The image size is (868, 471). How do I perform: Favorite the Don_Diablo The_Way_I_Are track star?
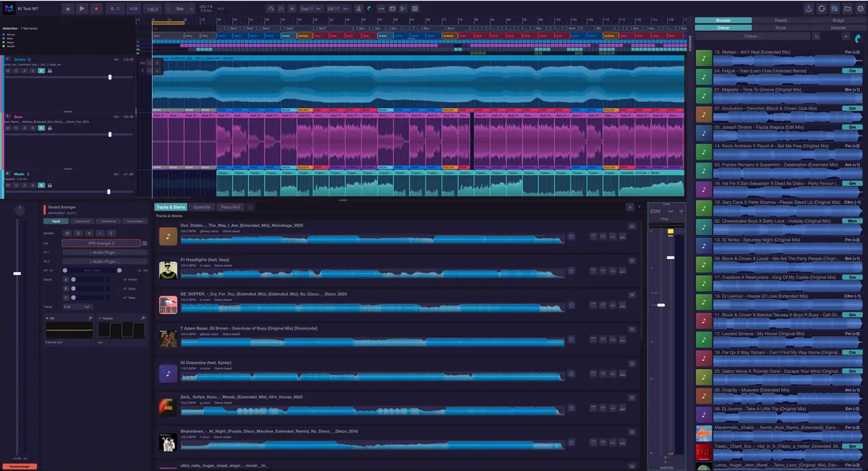coord(571,236)
